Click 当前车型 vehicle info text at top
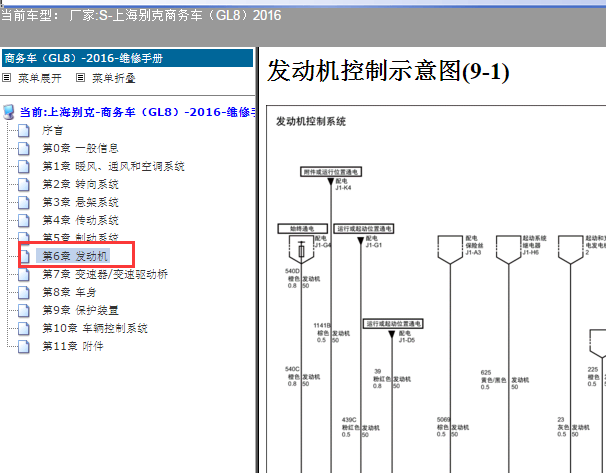The image size is (606, 473). [x=141, y=16]
